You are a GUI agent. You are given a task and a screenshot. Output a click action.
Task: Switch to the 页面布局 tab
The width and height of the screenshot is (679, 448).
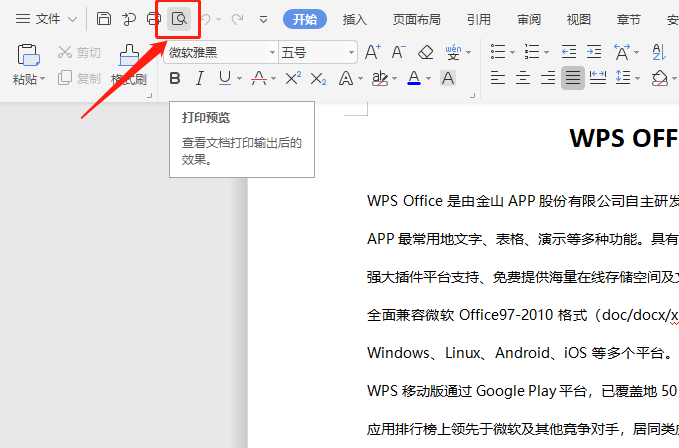[x=417, y=19]
